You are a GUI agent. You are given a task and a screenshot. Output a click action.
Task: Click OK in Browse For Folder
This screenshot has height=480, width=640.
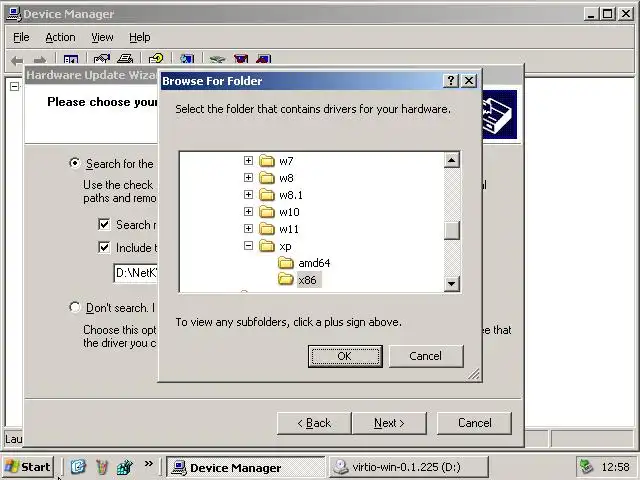345,356
